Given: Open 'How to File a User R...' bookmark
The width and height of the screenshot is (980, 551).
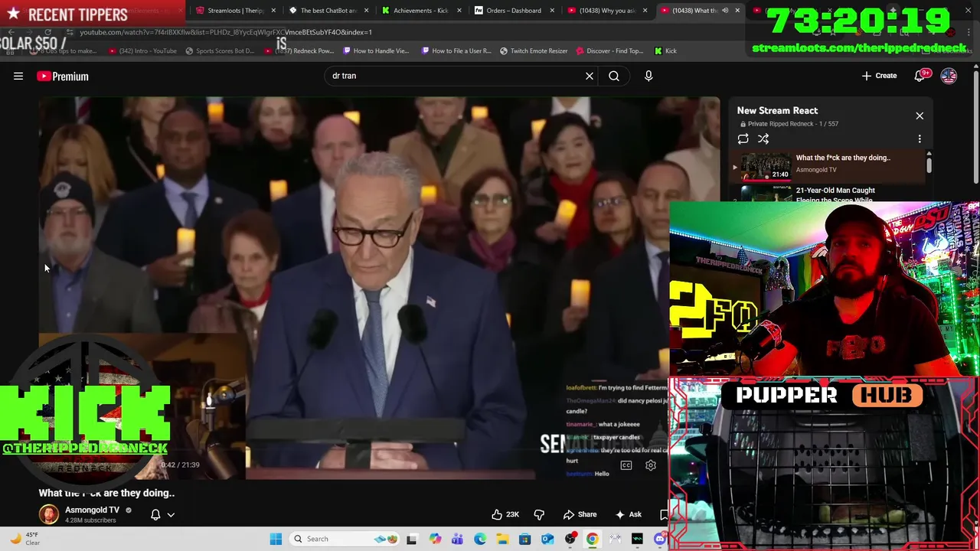Looking at the screenshot, I should (456, 51).
